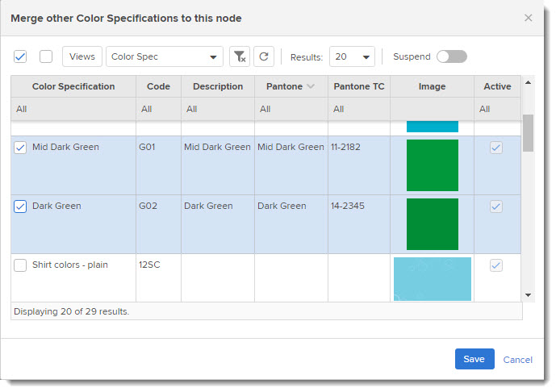Uncheck the Dark Green row checkbox
The width and height of the screenshot is (556, 392).
tap(20, 206)
